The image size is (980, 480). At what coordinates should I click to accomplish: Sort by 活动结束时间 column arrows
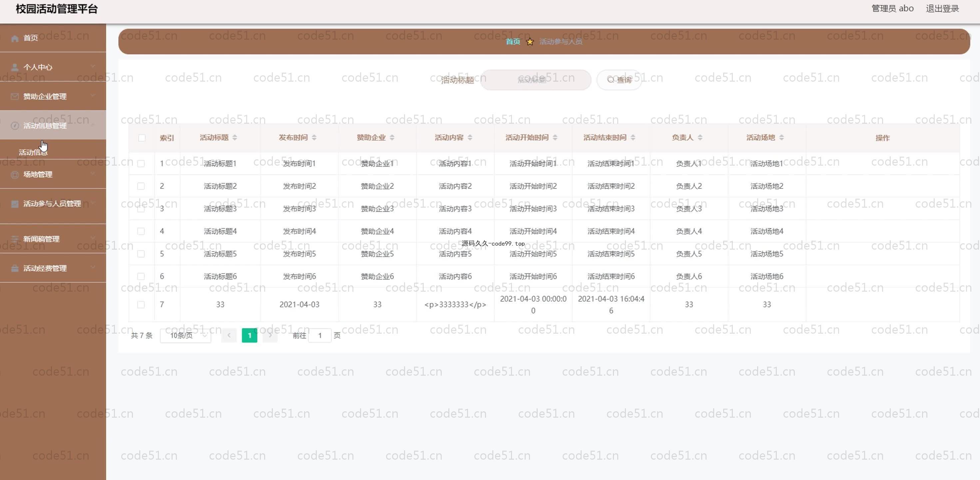[x=633, y=137]
